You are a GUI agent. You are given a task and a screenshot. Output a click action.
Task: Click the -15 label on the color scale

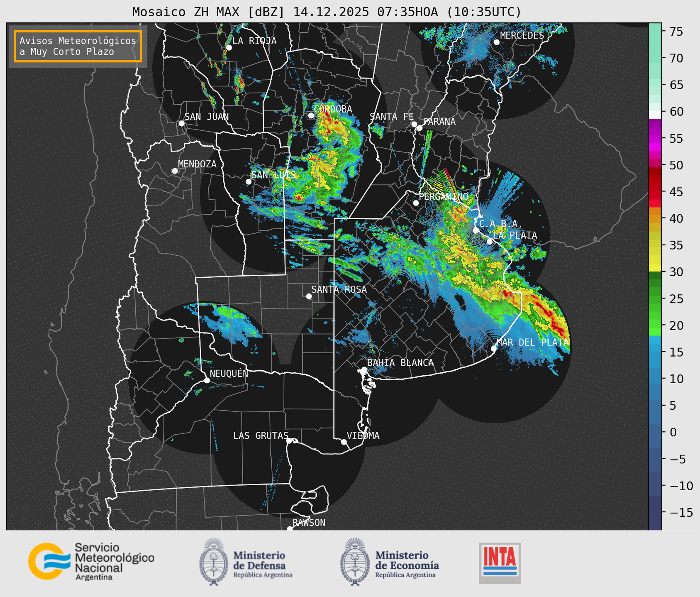pyautogui.click(x=681, y=512)
